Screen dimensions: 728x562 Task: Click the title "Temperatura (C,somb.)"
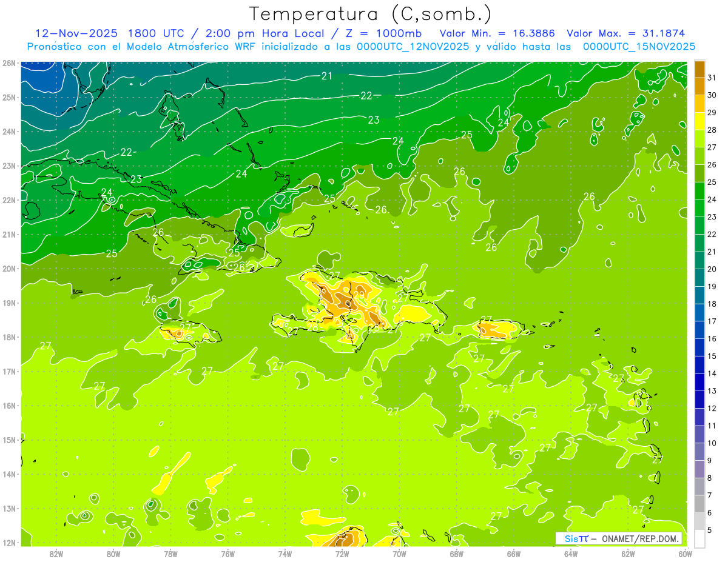[x=370, y=15]
